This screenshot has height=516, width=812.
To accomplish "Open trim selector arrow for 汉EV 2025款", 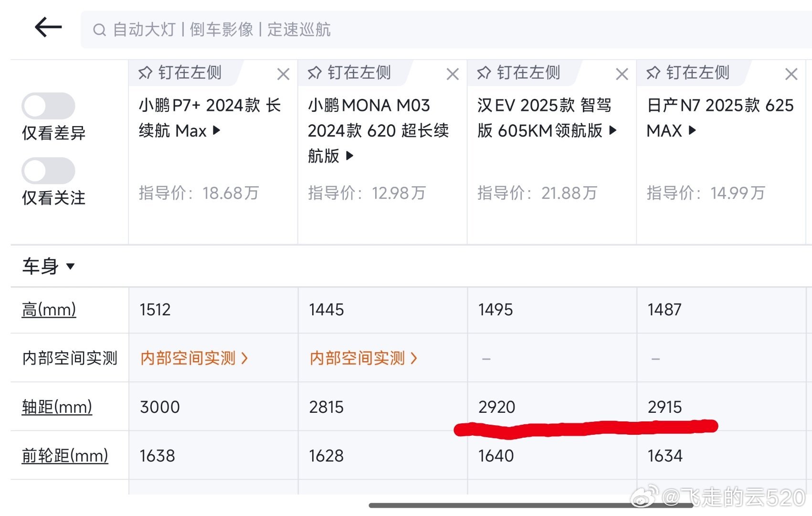I will coord(613,130).
